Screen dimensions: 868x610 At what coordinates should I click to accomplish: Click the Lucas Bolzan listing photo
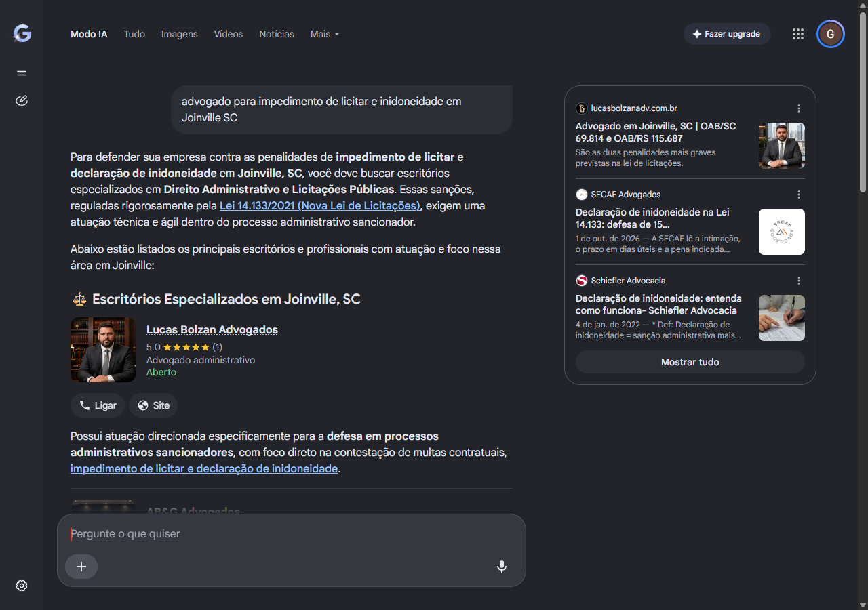click(103, 350)
